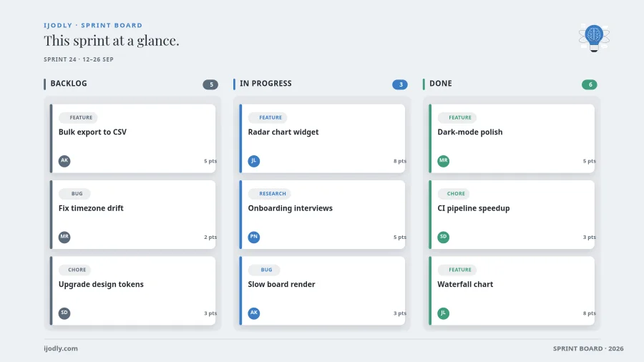Click AK avatar on Bulk export card

[64, 161]
